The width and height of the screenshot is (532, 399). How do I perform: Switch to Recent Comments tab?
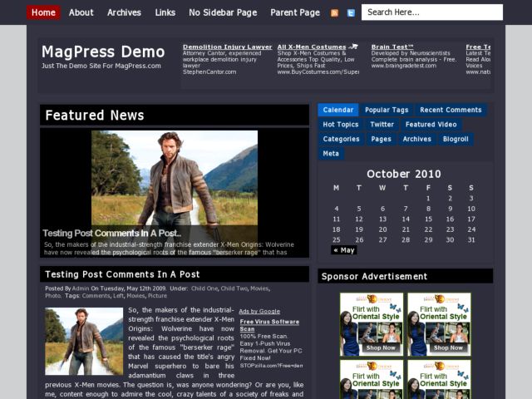(x=451, y=110)
